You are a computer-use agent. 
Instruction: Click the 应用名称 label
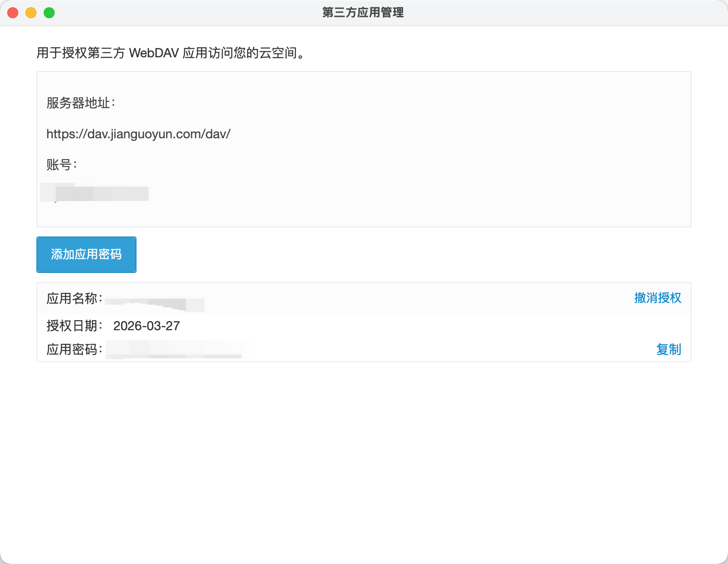(x=74, y=298)
